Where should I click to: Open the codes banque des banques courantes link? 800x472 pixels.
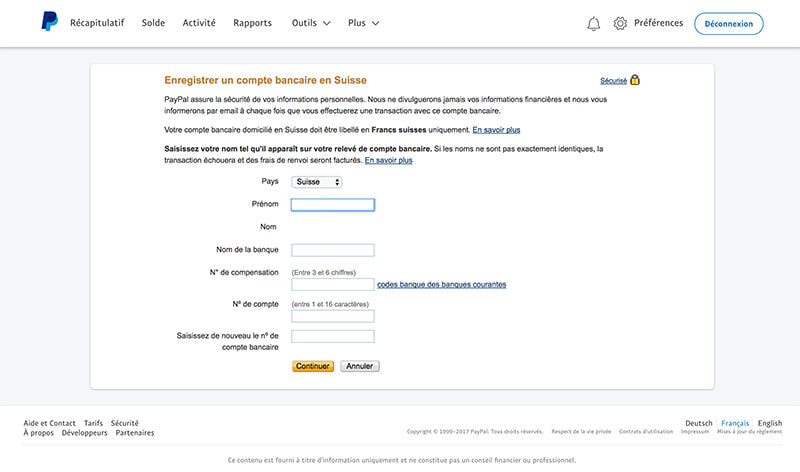tap(441, 285)
